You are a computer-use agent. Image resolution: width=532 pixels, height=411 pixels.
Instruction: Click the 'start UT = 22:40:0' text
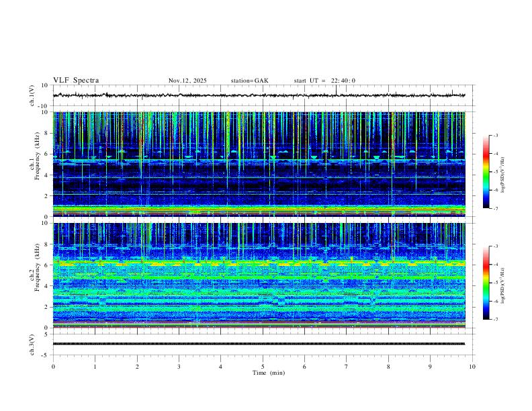(324, 81)
